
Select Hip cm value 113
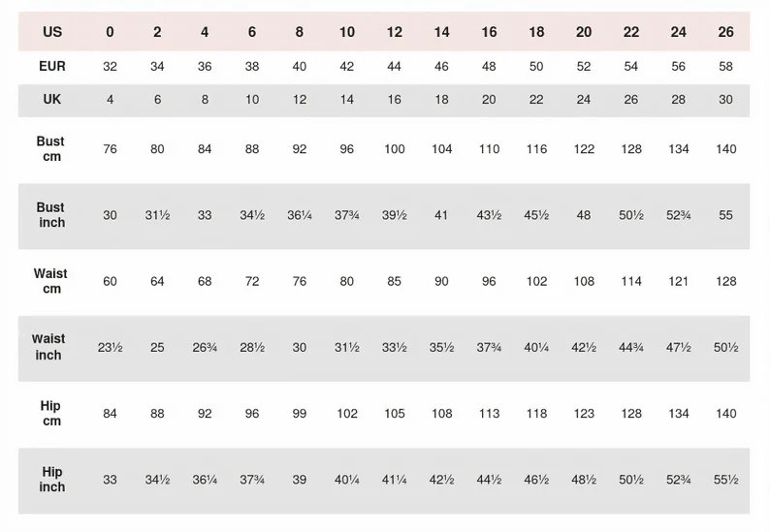(489, 414)
